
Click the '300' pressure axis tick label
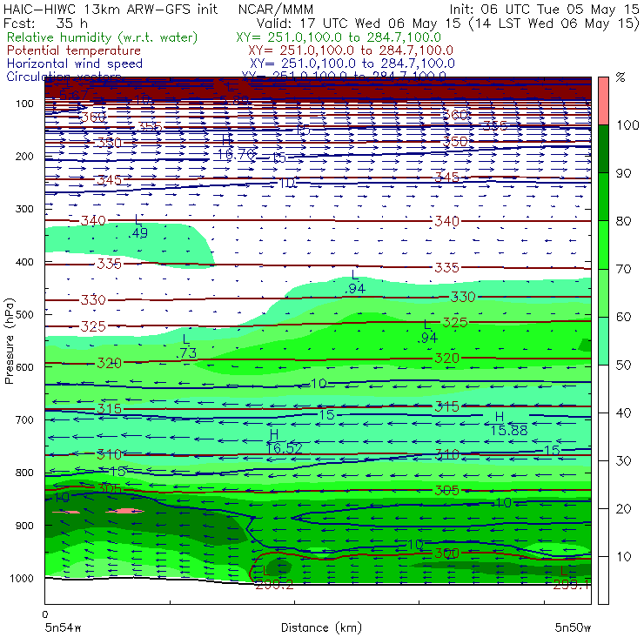point(24,209)
